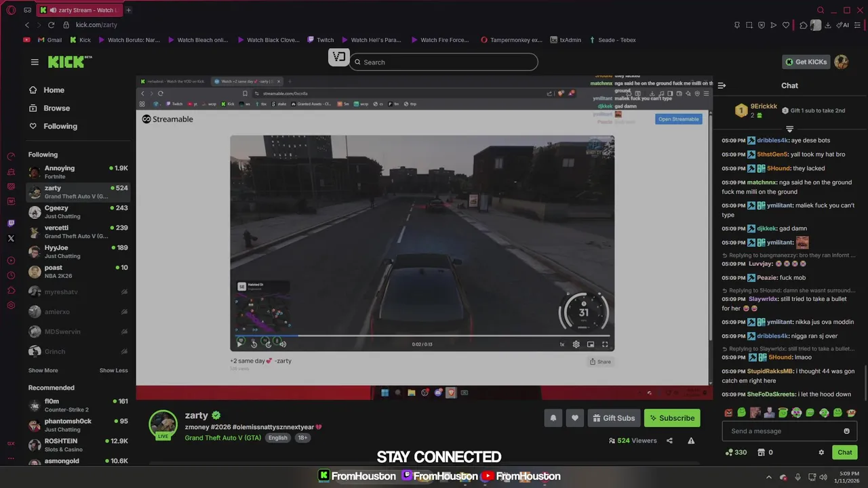Open browser downloads icon

[829, 25]
